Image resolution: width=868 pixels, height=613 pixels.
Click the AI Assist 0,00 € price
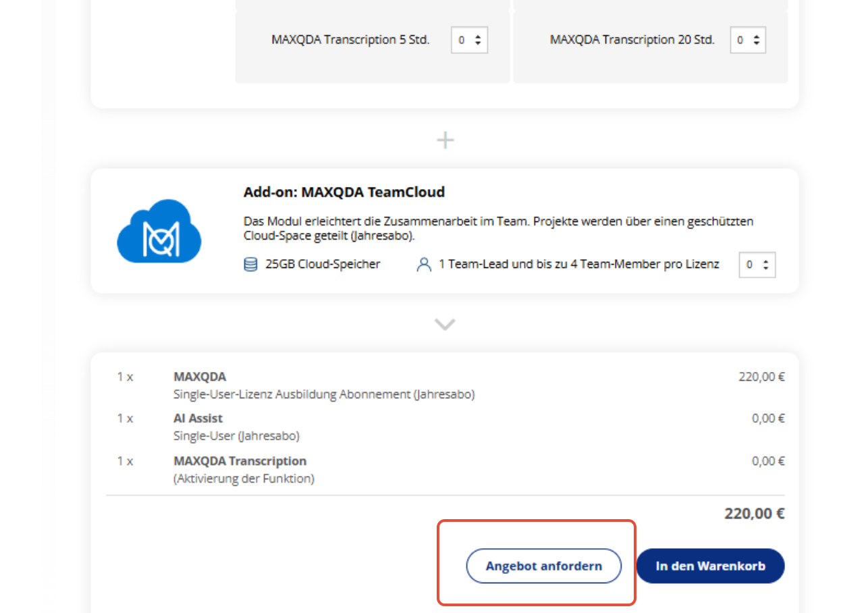tap(768, 419)
